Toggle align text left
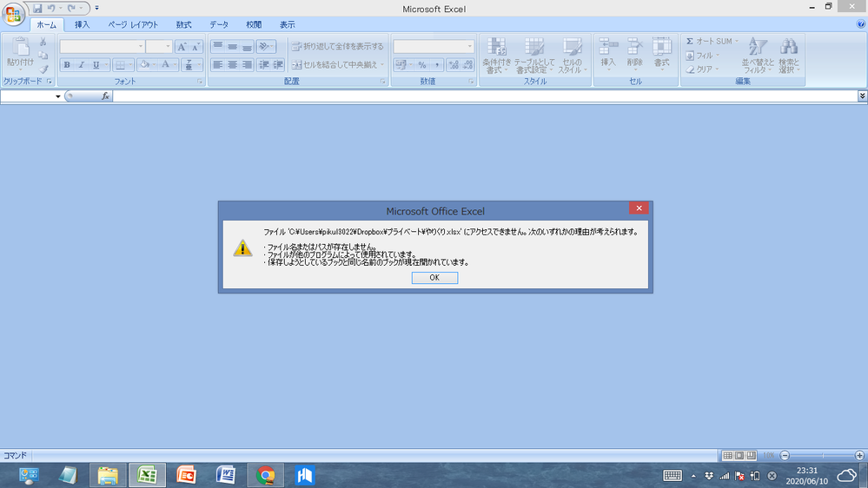The height and width of the screenshot is (488, 868). (217, 65)
